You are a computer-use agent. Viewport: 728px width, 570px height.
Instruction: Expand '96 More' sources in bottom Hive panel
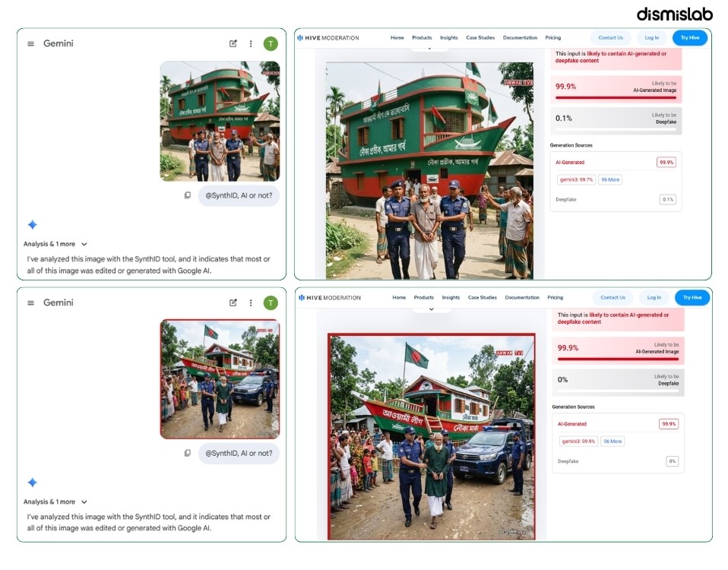coord(612,442)
